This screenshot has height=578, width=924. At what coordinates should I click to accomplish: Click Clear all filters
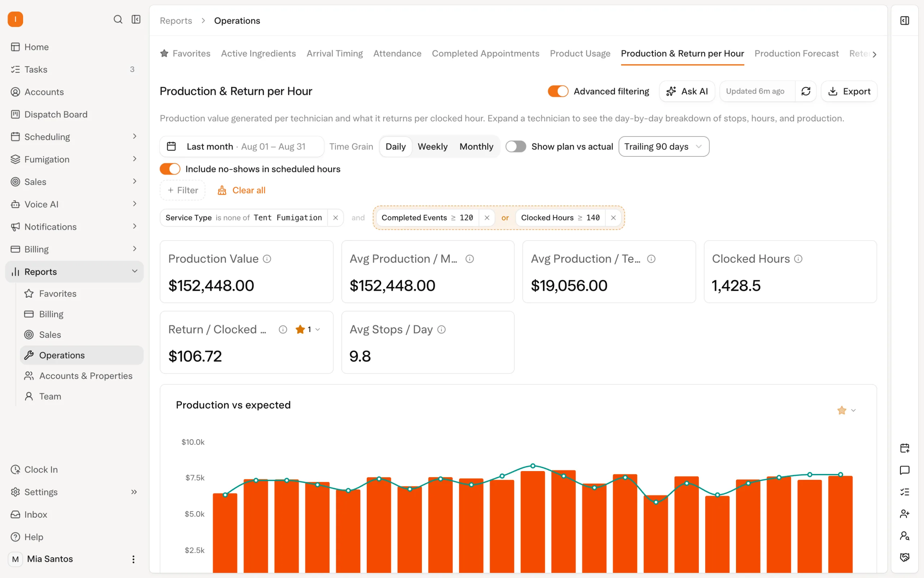point(241,190)
